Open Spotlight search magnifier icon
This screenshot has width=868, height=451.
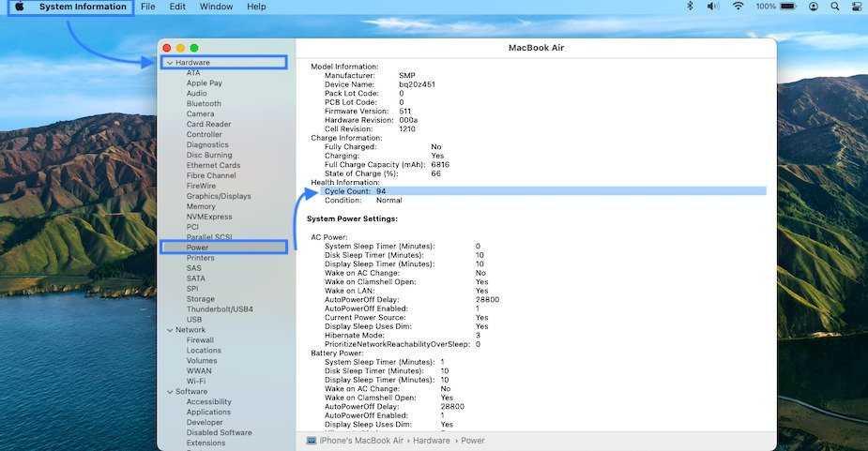(834, 7)
